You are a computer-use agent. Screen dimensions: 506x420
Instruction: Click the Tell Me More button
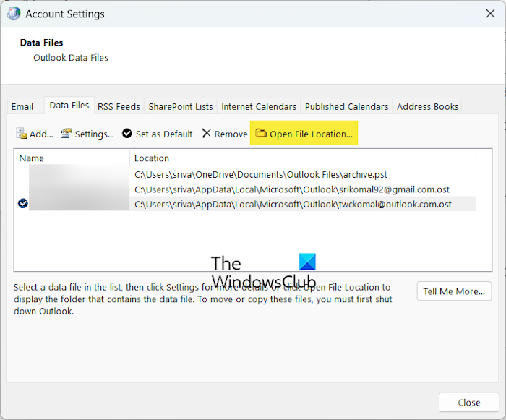[x=454, y=291]
